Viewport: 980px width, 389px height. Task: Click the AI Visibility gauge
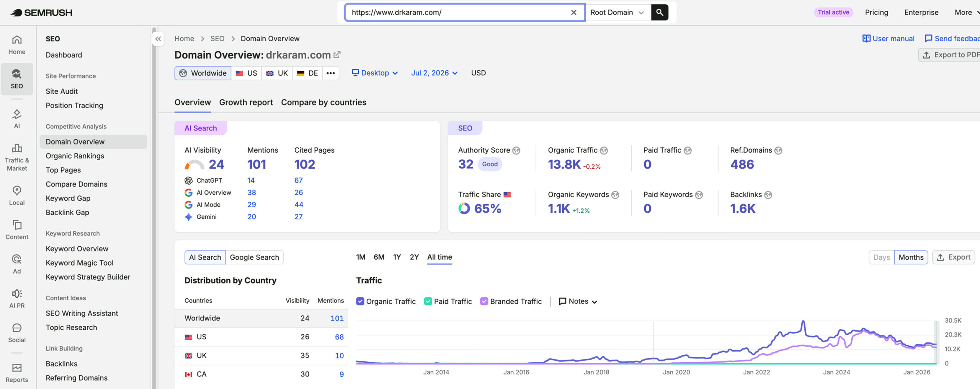click(194, 165)
